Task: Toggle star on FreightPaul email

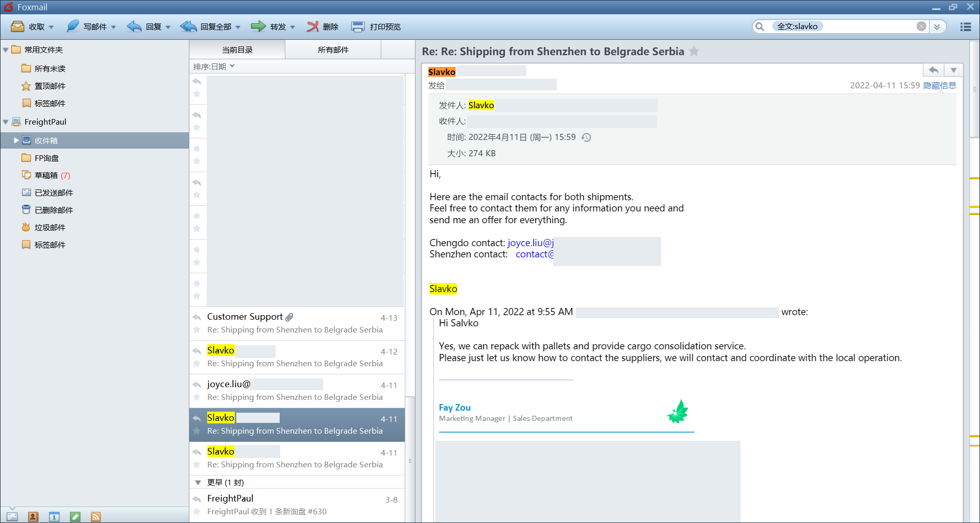Action: 197,511
